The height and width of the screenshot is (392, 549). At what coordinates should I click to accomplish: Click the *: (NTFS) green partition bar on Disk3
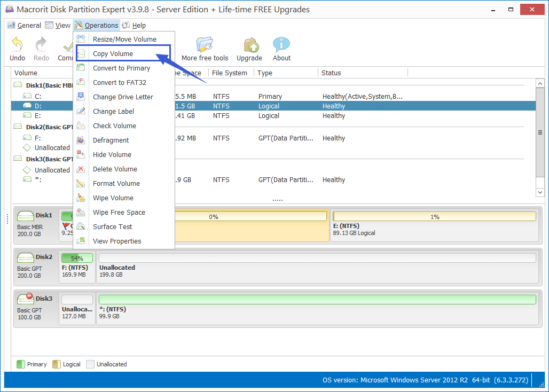[x=317, y=299]
